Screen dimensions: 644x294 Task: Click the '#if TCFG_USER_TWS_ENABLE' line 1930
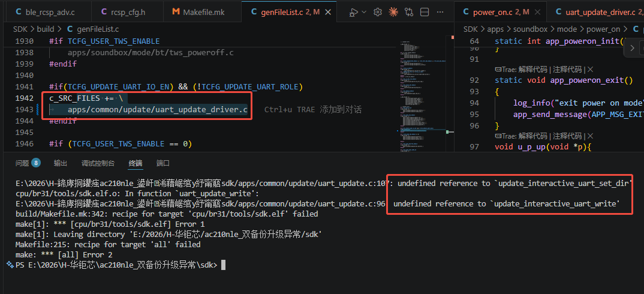pos(104,41)
